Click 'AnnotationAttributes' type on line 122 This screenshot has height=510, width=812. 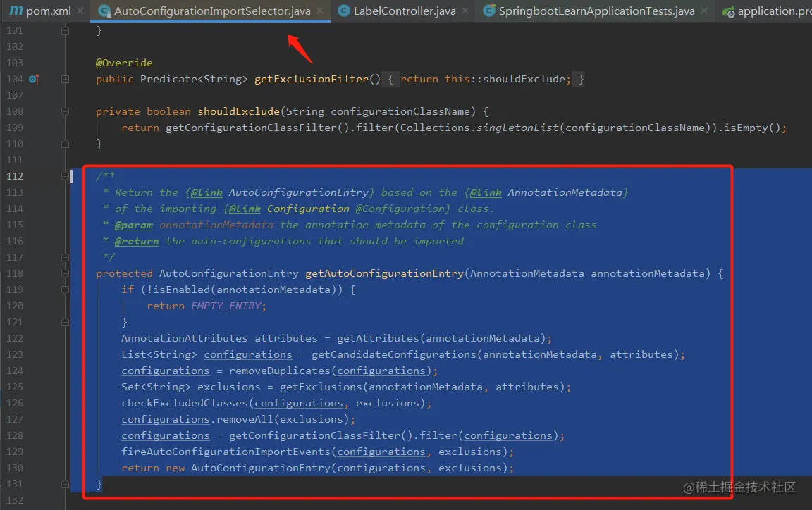[185, 339]
